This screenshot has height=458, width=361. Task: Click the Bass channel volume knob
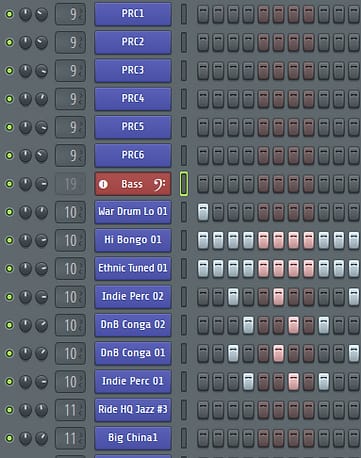tap(41, 184)
